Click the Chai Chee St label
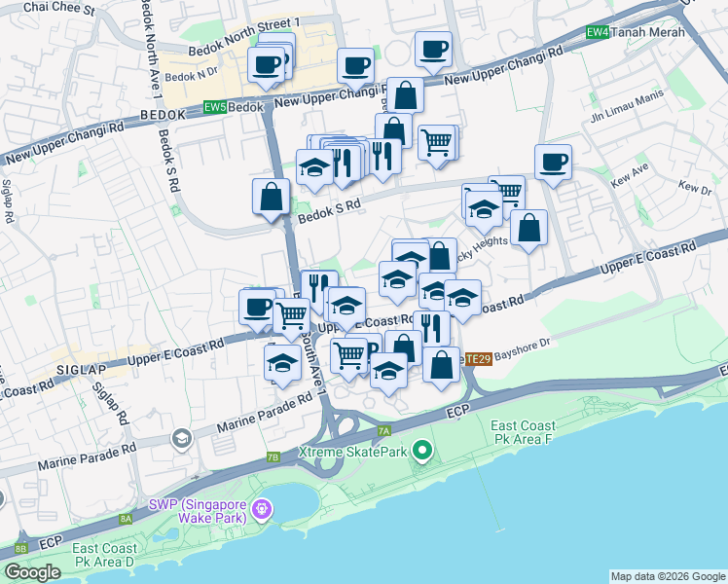This screenshot has width=728, height=584. coord(59,9)
